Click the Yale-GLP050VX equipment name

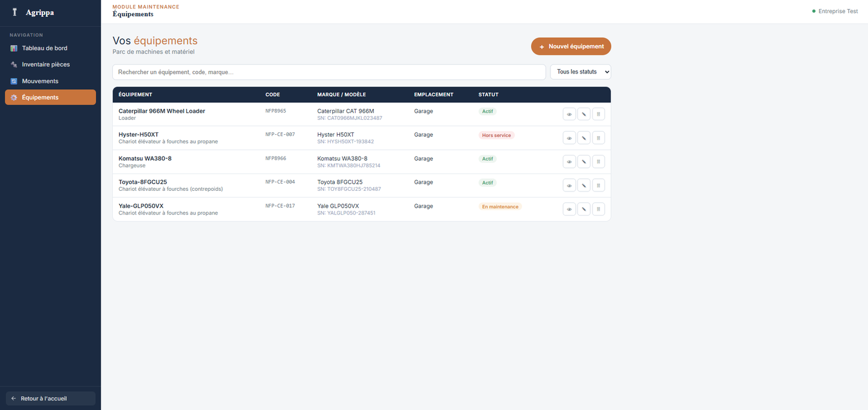pos(141,206)
